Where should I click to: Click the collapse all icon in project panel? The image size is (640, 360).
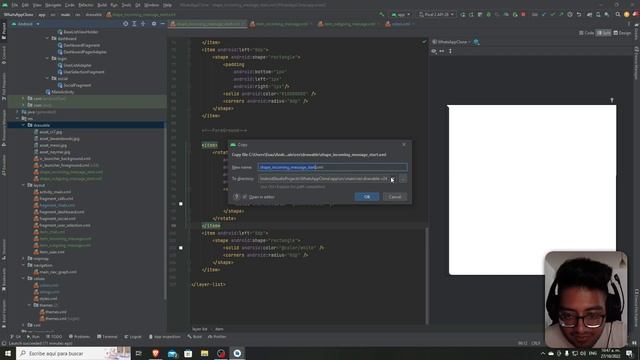(x=143, y=24)
